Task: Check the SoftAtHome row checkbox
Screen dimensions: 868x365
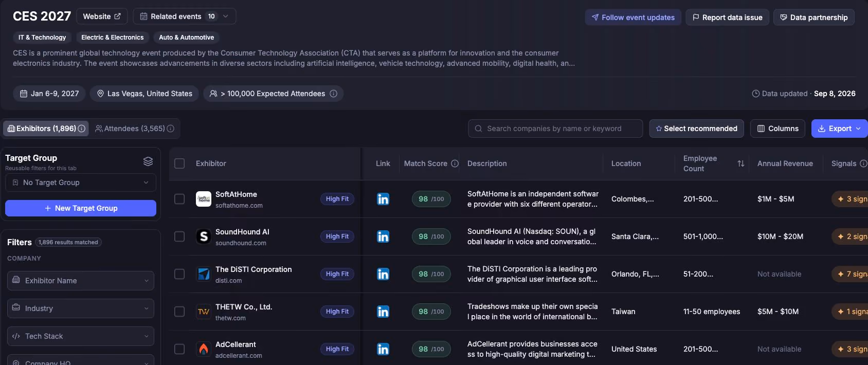Action: click(179, 199)
